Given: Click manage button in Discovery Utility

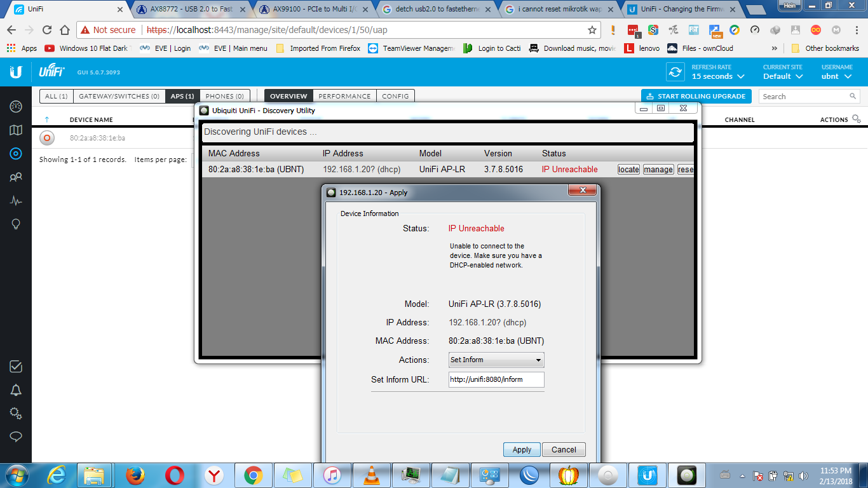Looking at the screenshot, I should [x=658, y=170].
